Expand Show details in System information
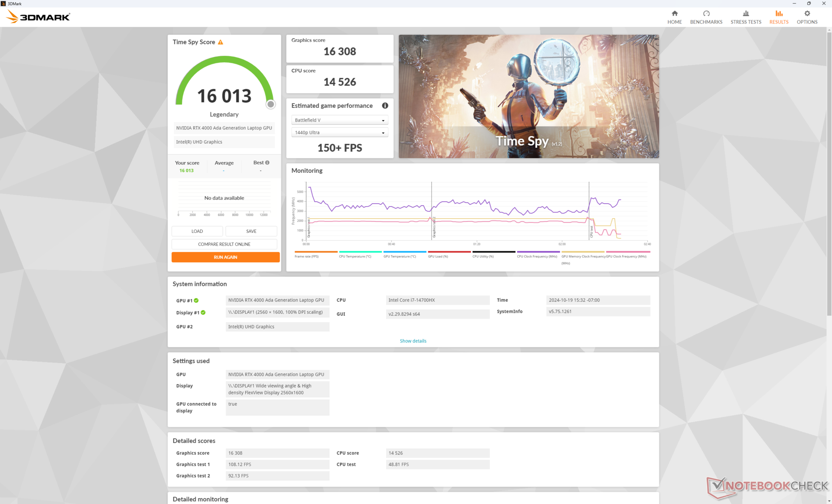This screenshot has width=832, height=504. click(413, 341)
